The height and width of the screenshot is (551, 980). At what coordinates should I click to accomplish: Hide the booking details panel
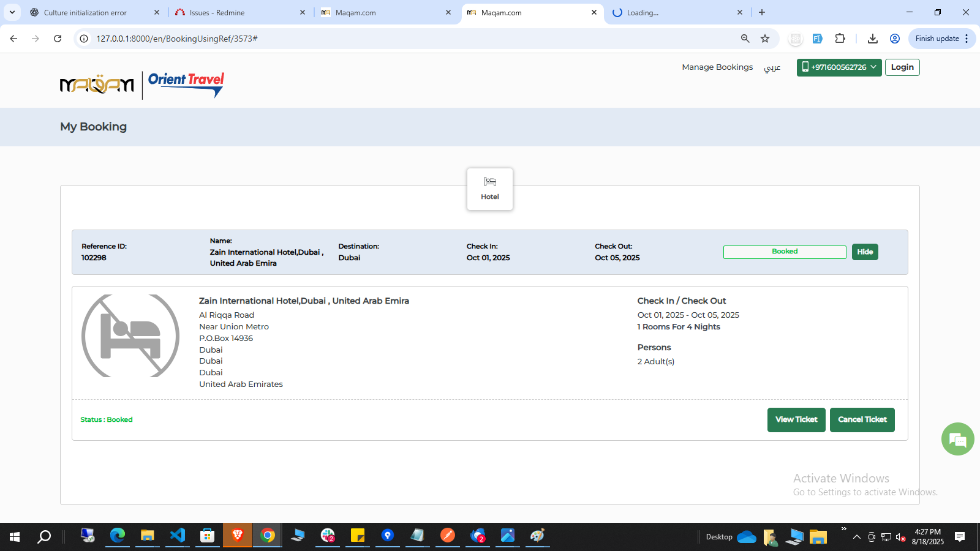click(864, 252)
